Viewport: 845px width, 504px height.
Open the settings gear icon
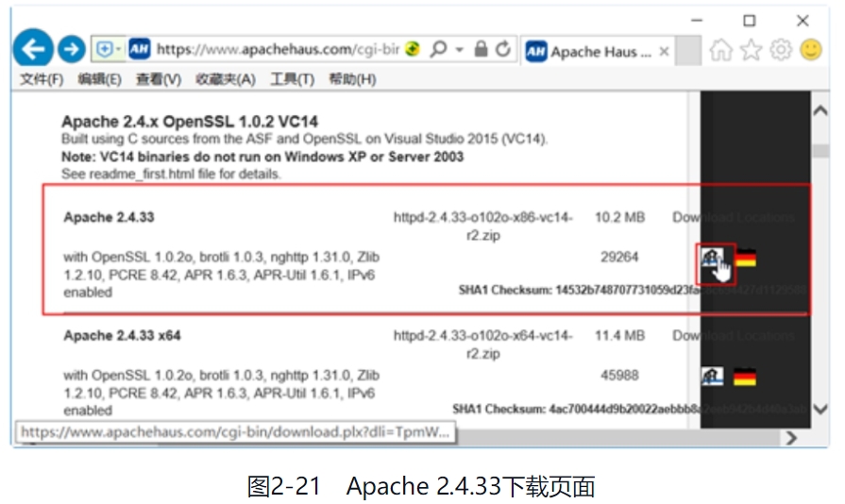point(780,50)
